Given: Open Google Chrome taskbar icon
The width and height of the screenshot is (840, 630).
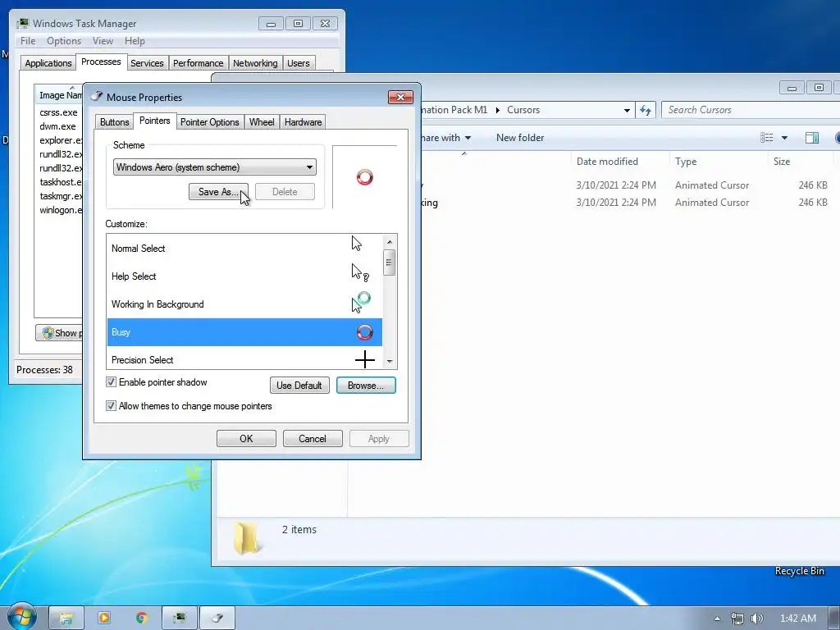Looking at the screenshot, I should point(141,618).
